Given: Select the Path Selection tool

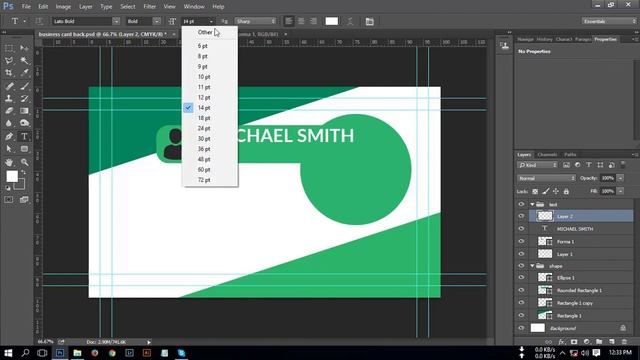Looking at the screenshot, I should 9,149.
